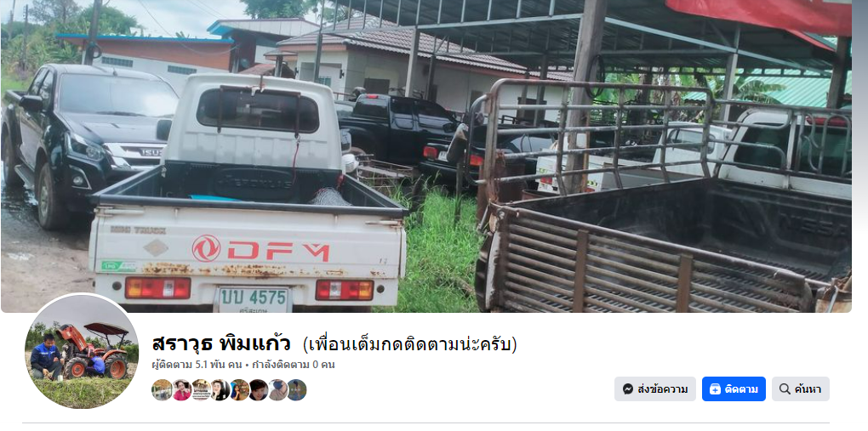868x431 pixels.
Task: Send a message via ส่งข้อความ button
Action: coord(655,389)
